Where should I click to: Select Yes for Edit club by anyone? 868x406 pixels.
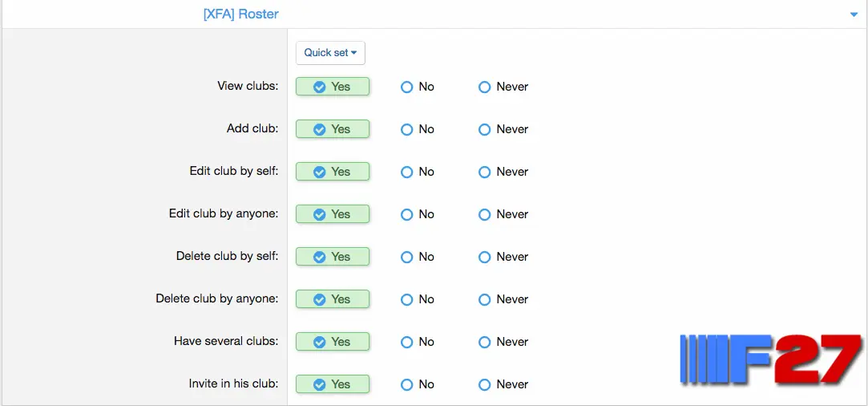[332, 213]
